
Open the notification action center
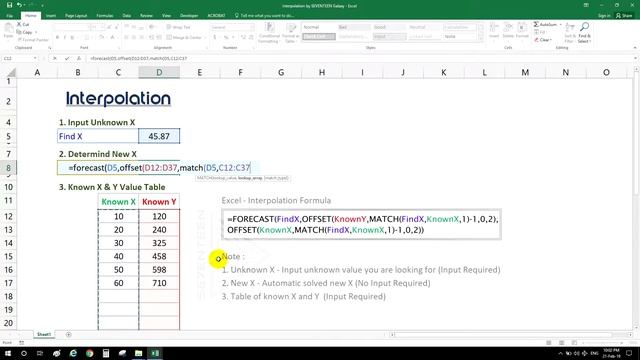629,353
